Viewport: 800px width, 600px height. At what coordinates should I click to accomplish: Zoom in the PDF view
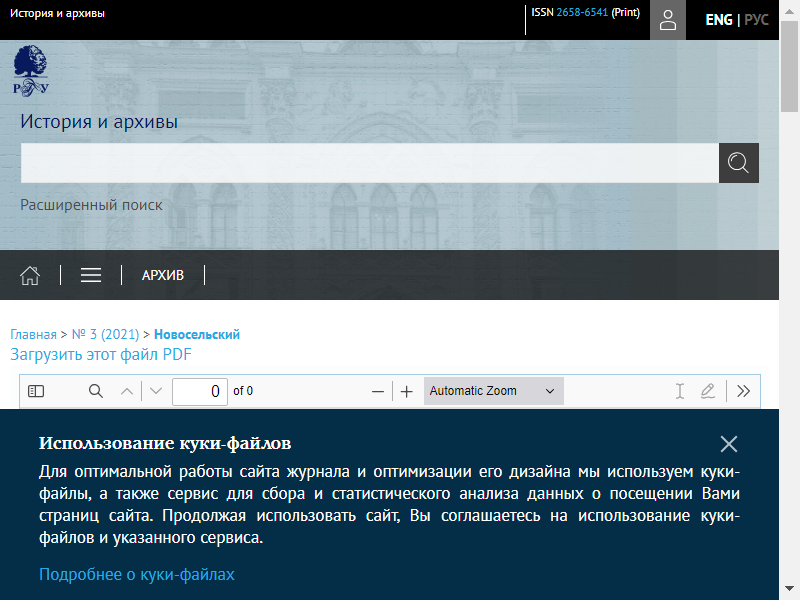coord(407,391)
